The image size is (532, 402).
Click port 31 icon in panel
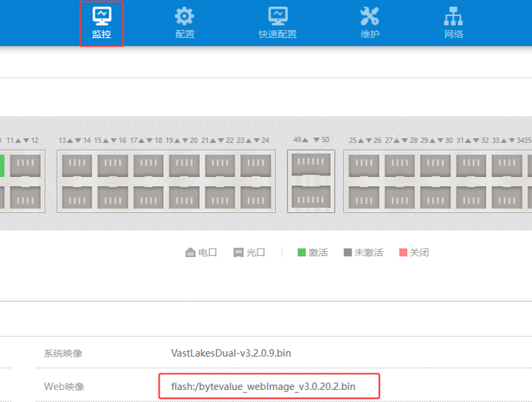coord(471,166)
